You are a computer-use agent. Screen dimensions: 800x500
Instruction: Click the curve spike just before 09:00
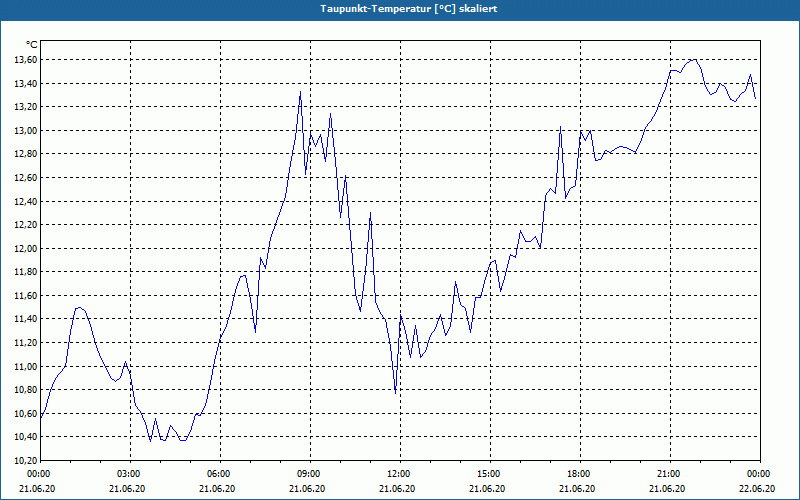(301, 92)
